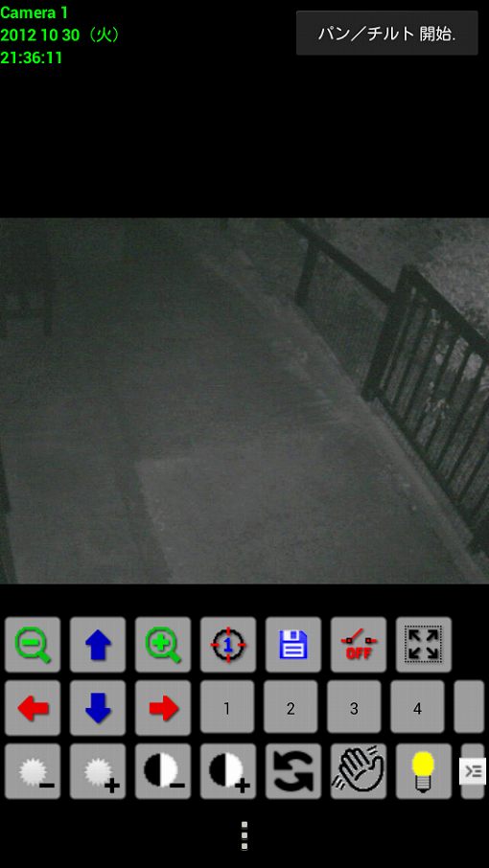
Task: Select preset button 2
Action: point(291,707)
